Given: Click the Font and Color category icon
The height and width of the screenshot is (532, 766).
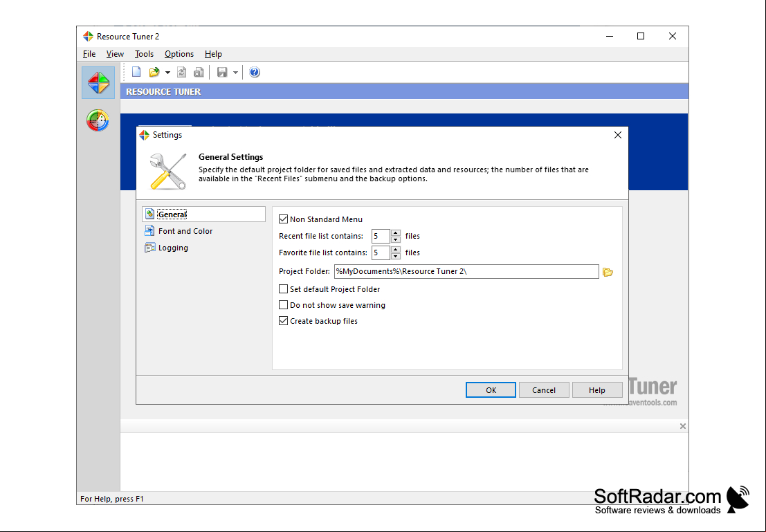Looking at the screenshot, I should [150, 231].
